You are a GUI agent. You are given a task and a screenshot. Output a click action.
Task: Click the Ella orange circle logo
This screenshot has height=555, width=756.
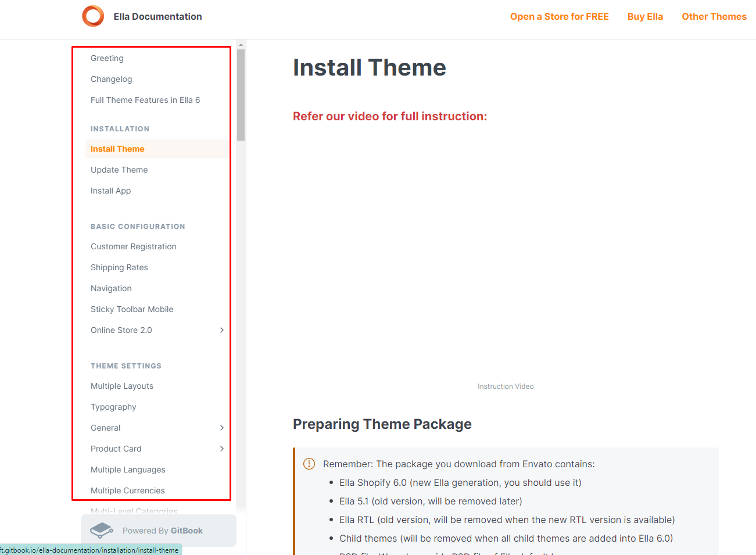point(93,16)
